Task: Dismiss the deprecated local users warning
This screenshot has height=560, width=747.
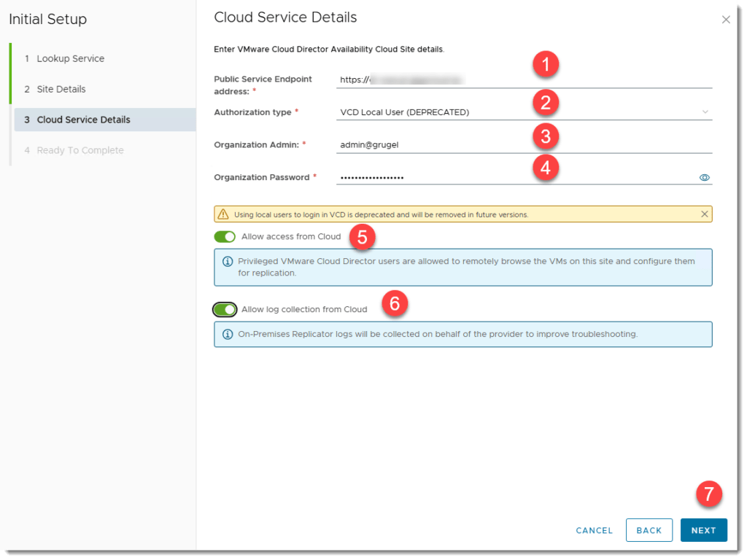Action: tap(704, 214)
